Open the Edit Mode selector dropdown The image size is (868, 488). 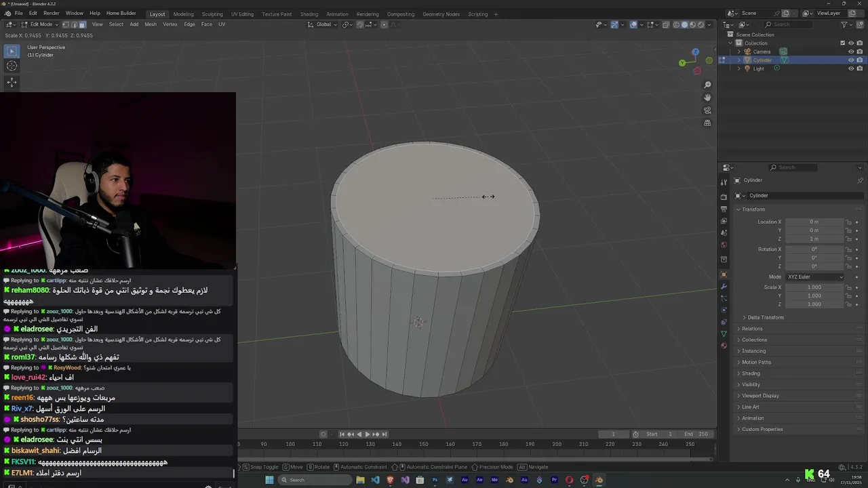41,24
